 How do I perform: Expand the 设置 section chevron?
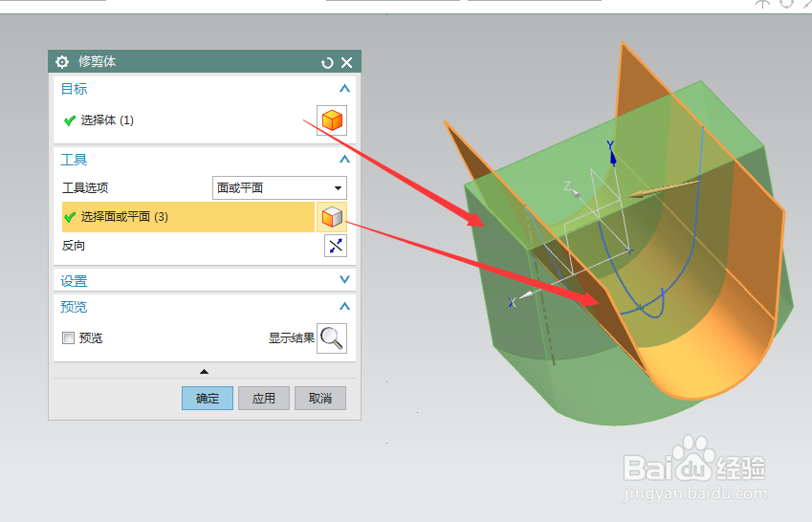coord(344,279)
